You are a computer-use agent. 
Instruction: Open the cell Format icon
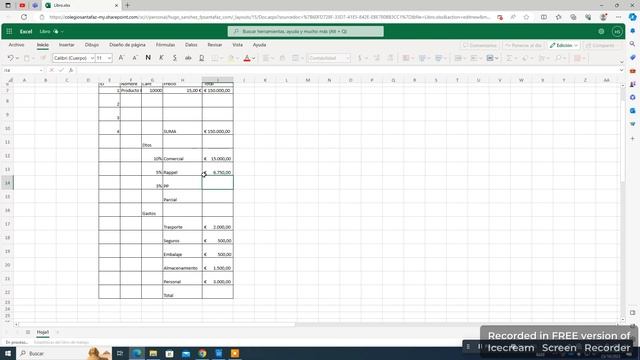(491, 58)
